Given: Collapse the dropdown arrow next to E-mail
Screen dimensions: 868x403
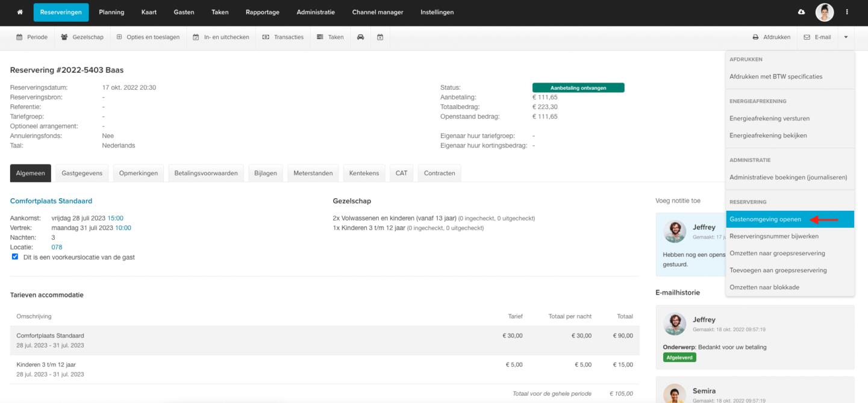Looking at the screenshot, I should tap(845, 37).
